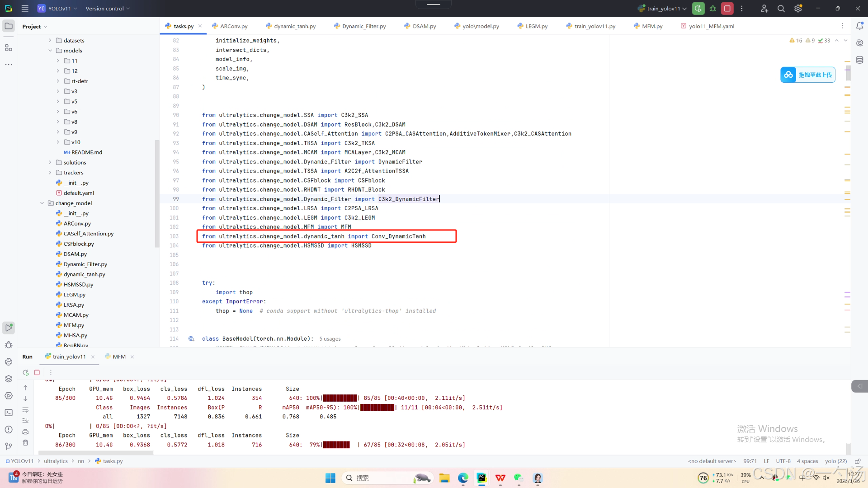Click Search Everywhere magnifier icon
The image size is (868, 488).
pyautogui.click(x=781, y=9)
